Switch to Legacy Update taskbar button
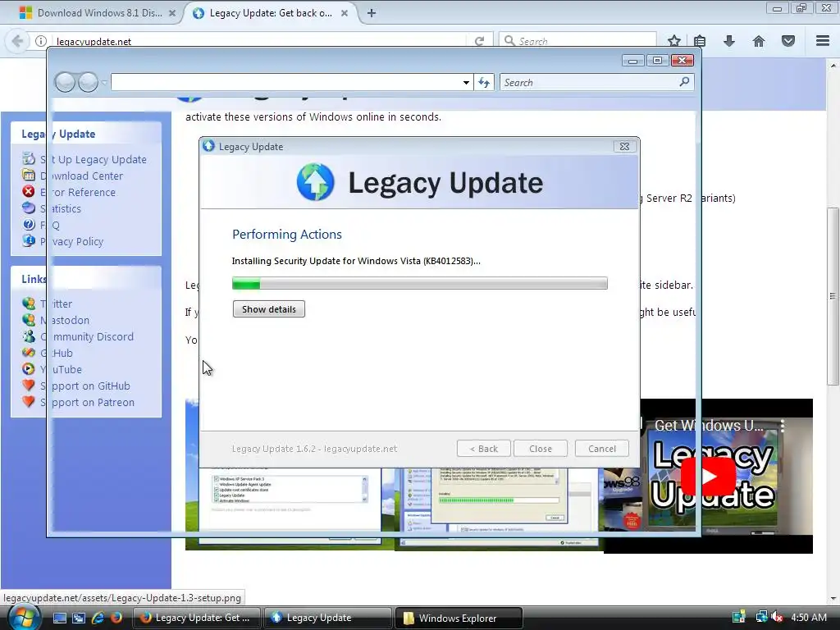This screenshot has height=630, width=840. click(328, 618)
